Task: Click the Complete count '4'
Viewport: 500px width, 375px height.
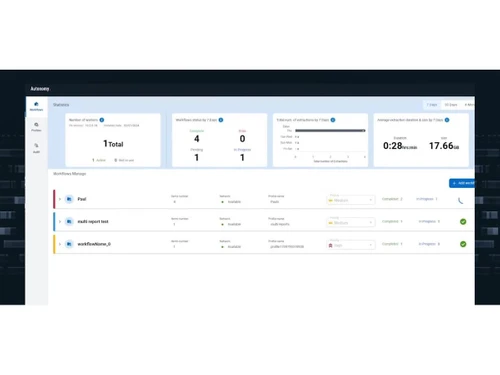Action: (197, 138)
